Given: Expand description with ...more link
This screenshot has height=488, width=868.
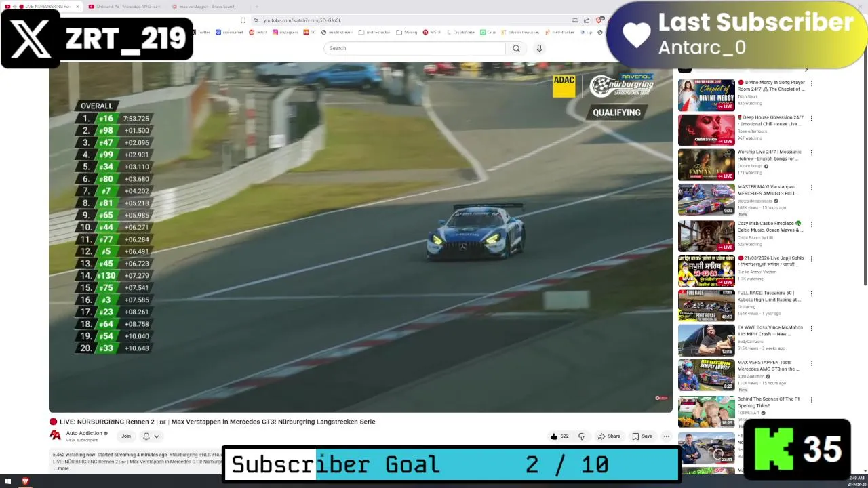Looking at the screenshot, I should (x=61, y=468).
